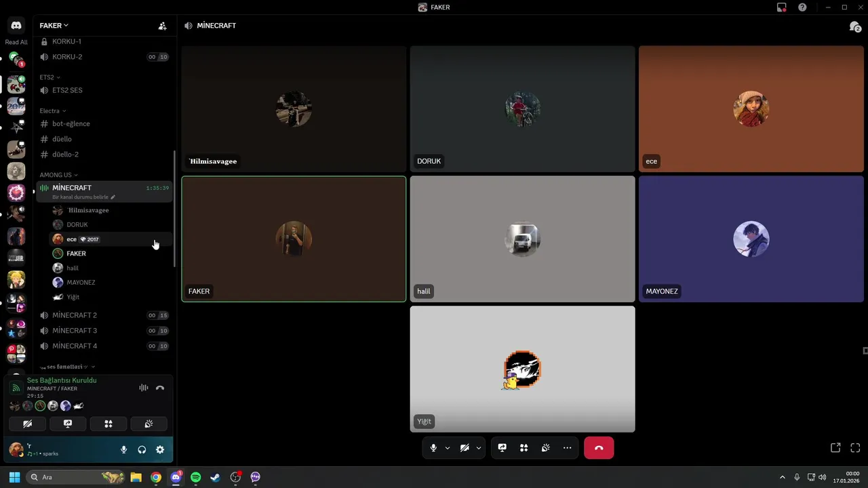Click the invite people icon beside FAKER
This screenshot has height=488, width=868.
pyautogui.click(x=162, y=26)
